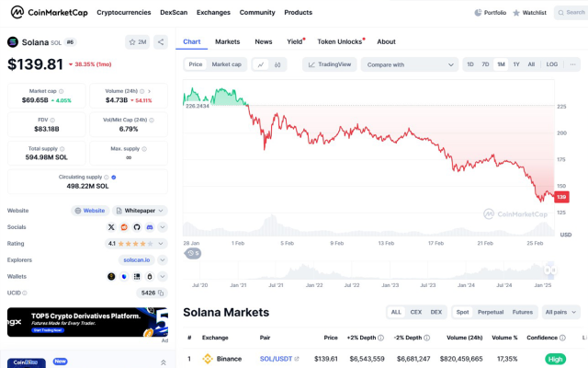Expand the All pairs dropdown
This screenshot has width=588, height=368.
(560, 312)
